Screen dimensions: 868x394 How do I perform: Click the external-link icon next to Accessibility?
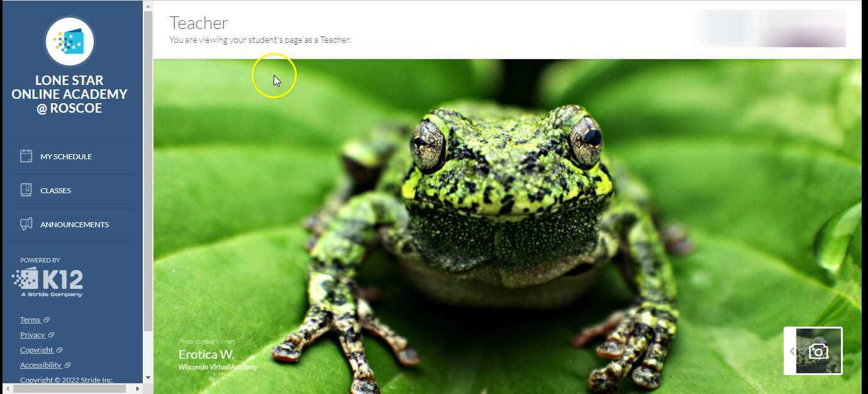coord(67,365)
